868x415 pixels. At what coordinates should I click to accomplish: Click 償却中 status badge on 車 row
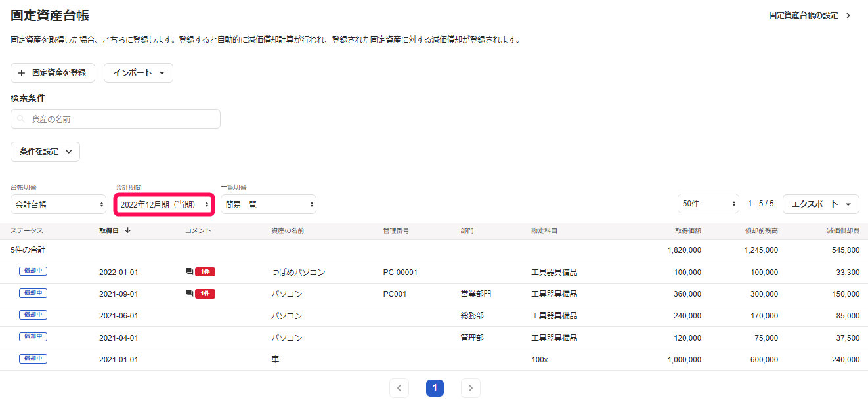coord(33,359)
